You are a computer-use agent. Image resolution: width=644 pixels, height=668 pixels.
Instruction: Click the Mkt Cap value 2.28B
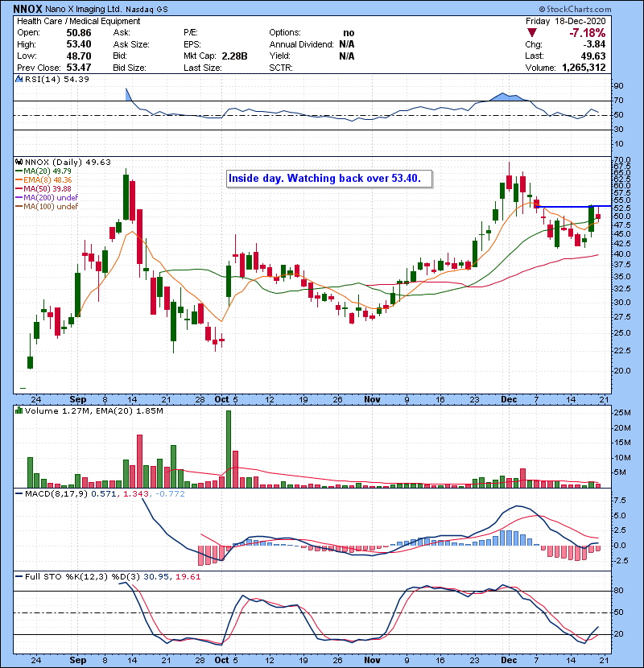(234, 56)
